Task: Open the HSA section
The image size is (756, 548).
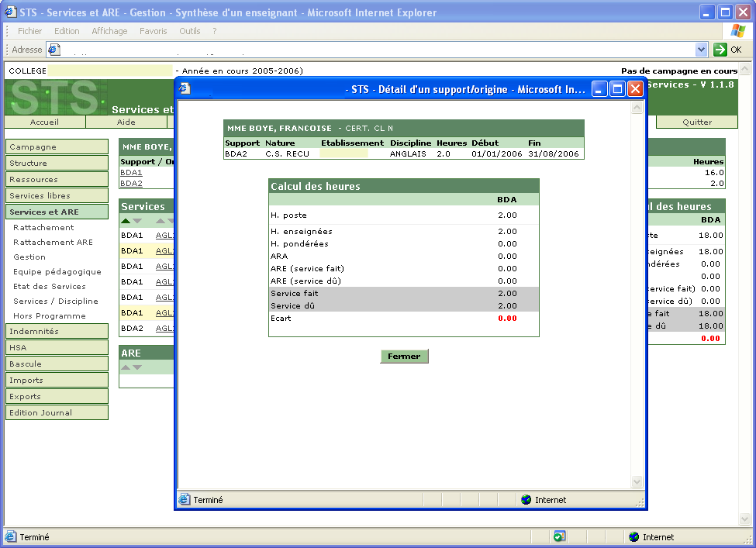Action: tap(57, 347)
